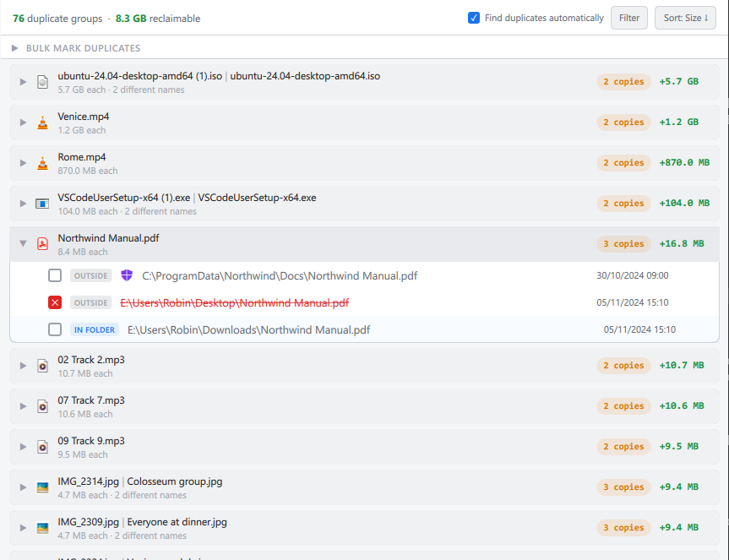The image size is (729, 560).
Task: Click the 30/10/2024 09:00 date
Action: click(633, 275)
